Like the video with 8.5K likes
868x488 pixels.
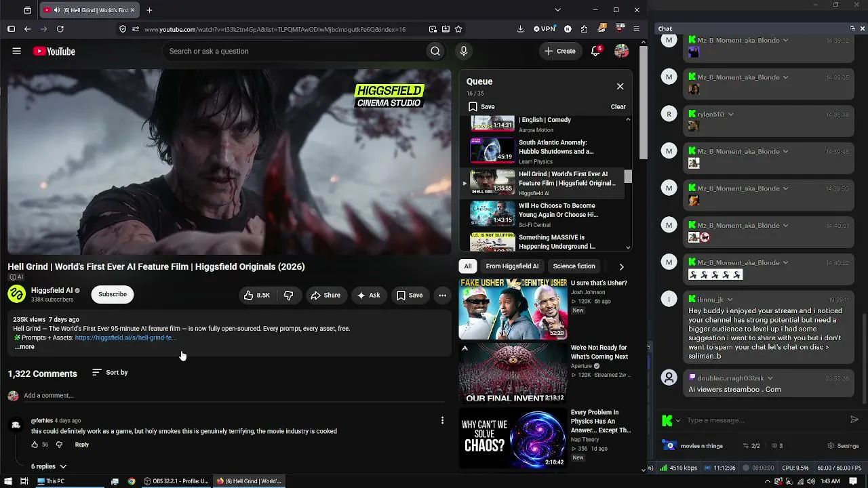click(257, 295)
